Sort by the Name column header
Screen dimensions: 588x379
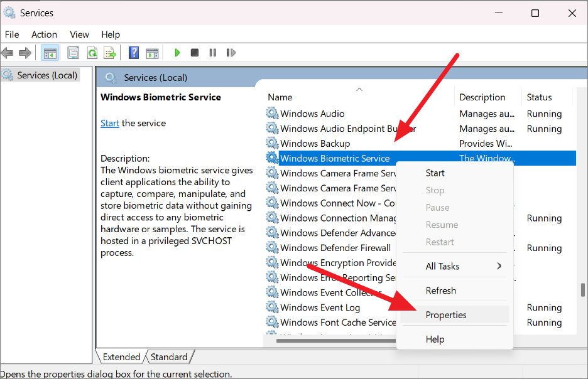coord(359,97)
